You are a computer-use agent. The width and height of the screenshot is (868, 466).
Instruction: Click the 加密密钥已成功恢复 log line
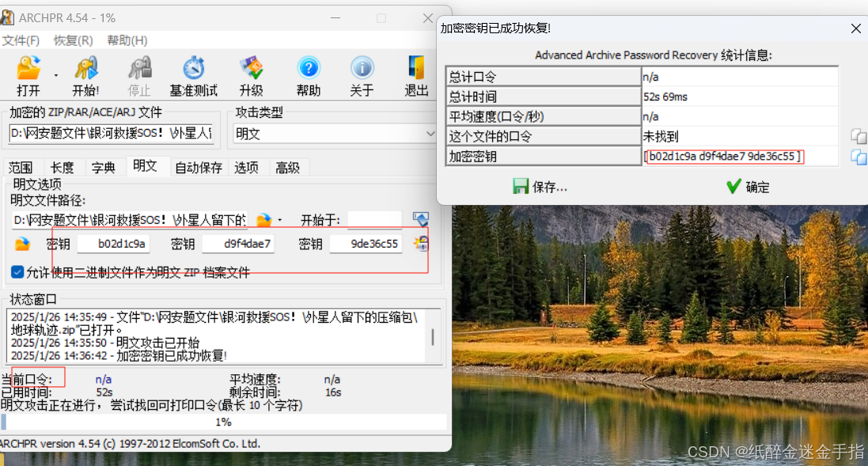pos(119,356)
